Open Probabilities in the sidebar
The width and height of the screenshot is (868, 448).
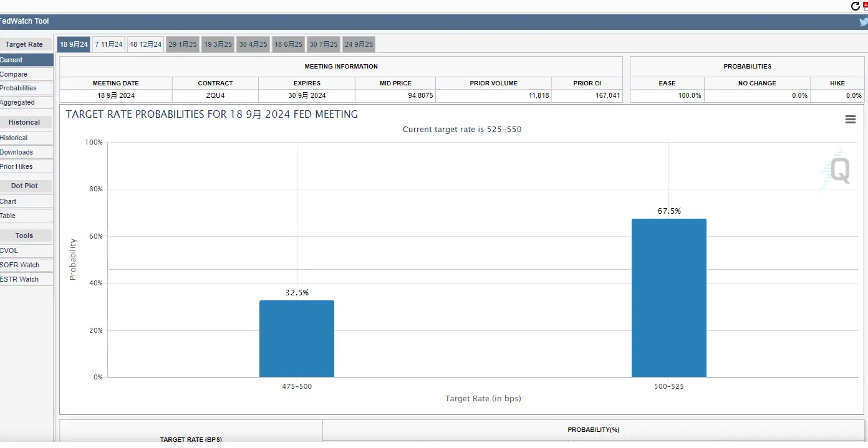pyautogui.click(x=18, y=88)
